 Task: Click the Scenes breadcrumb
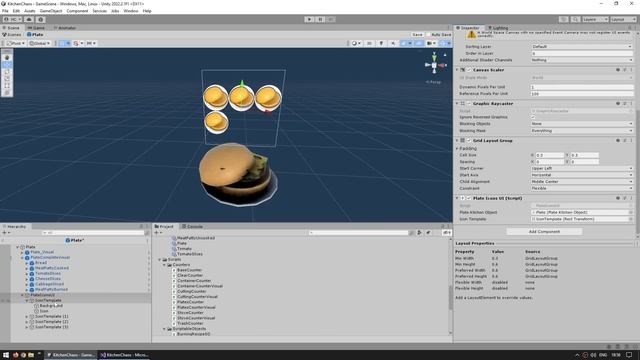(12, 35)
